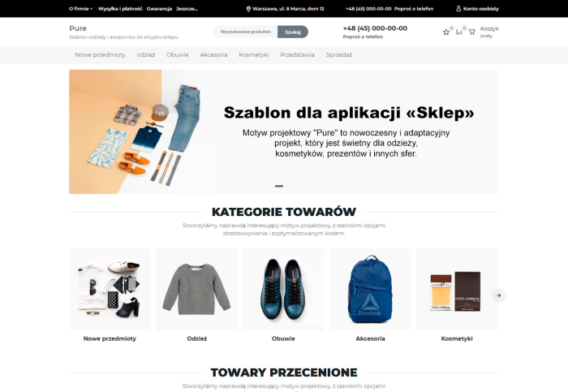Viewport: 568px width, 392px height.
Task: Click the location pin icon near Warszawa address
Action: click(248, 9)
